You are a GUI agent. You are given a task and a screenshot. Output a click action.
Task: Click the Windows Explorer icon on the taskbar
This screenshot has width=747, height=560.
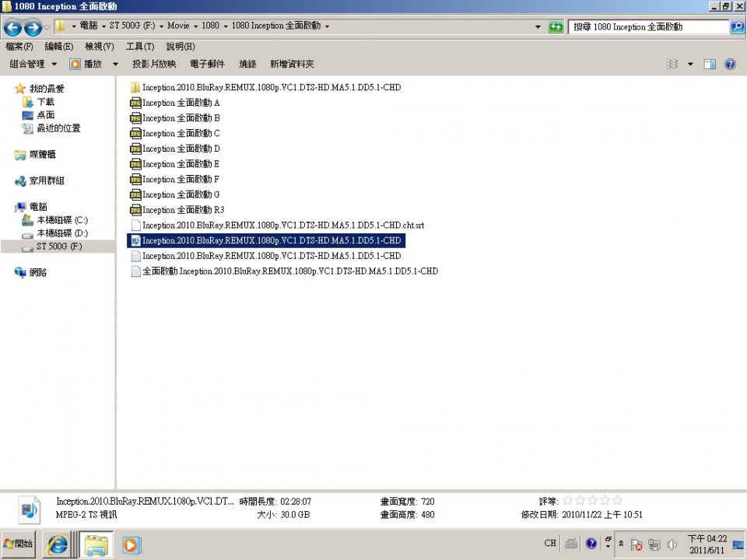pos(94,544)
